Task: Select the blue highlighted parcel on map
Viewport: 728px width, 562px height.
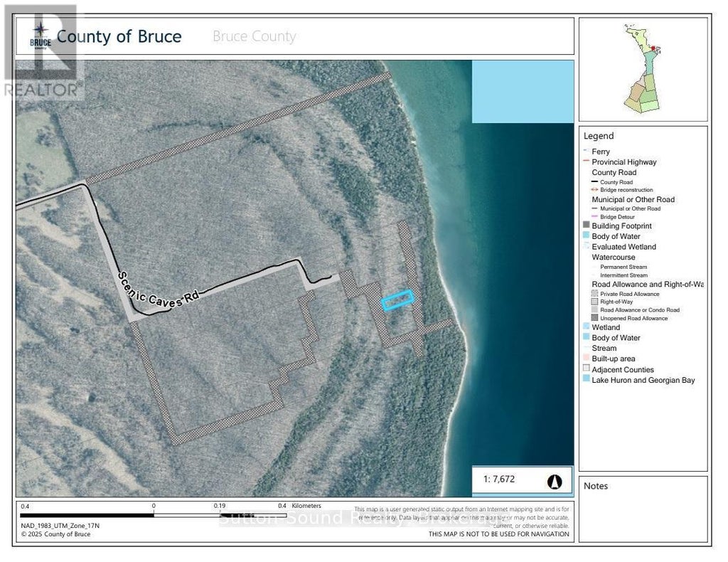Action: pyautogui.click(x=397, y=300)
